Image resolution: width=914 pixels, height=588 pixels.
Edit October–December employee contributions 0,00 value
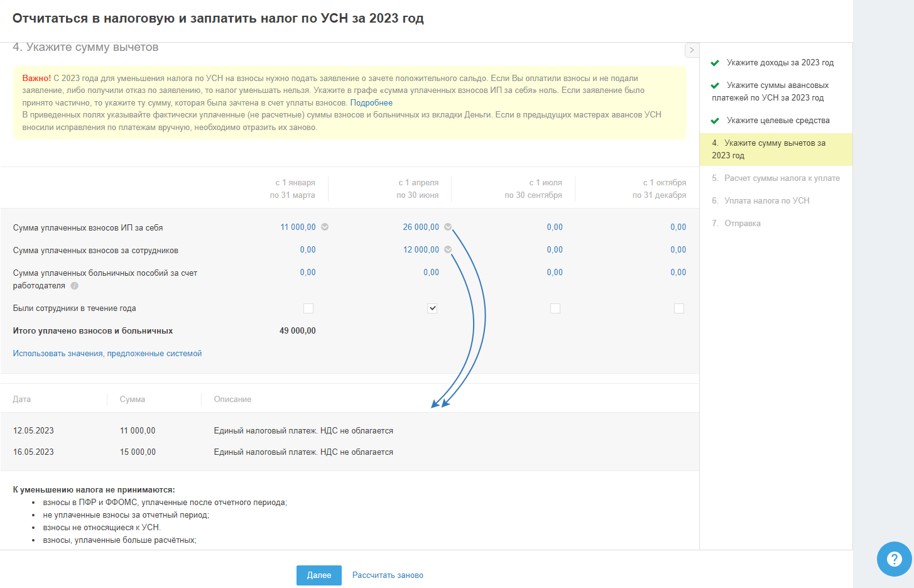[678, 250]
